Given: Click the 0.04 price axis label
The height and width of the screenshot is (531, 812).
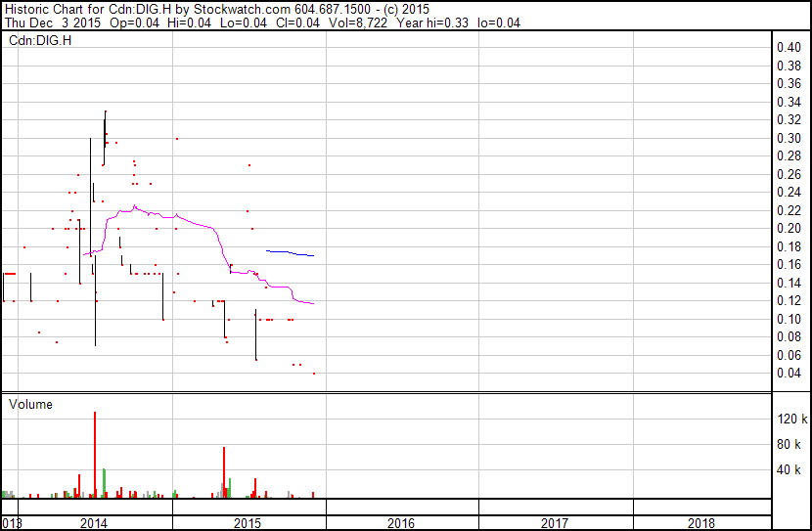Looking at the screenshot, I should [789, 374].
